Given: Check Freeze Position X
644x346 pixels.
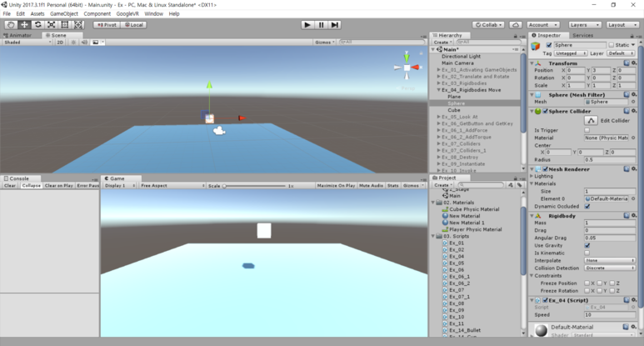Looking at the screenshot, I should (x=587, y=283).
